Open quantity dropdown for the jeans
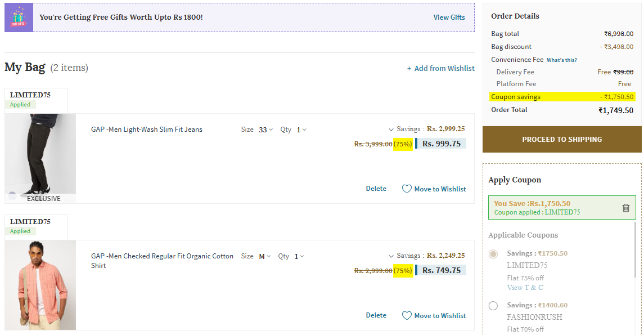Image resolution: width=644 pixels, height=335 pixels. point(301,129)
